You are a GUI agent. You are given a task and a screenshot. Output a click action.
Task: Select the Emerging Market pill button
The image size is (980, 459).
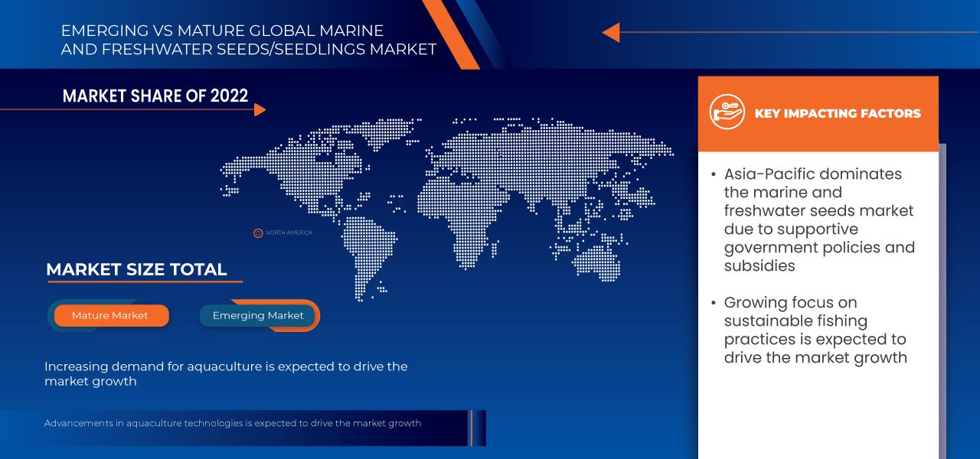click(x=258, y=315)
